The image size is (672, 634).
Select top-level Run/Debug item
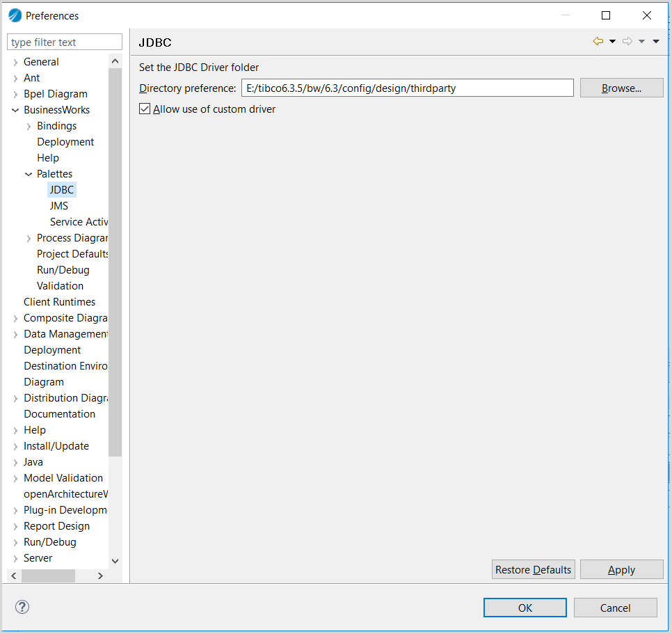[x=49, y=542]
